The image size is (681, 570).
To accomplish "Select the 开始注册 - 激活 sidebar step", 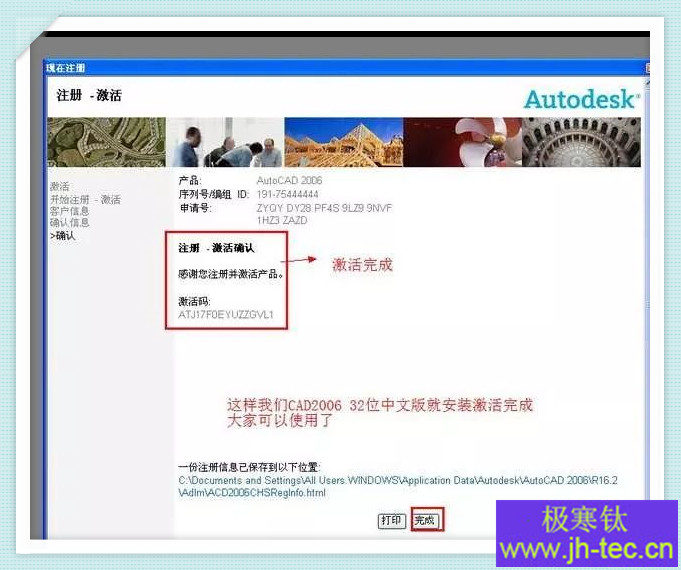I will point(85,199).
